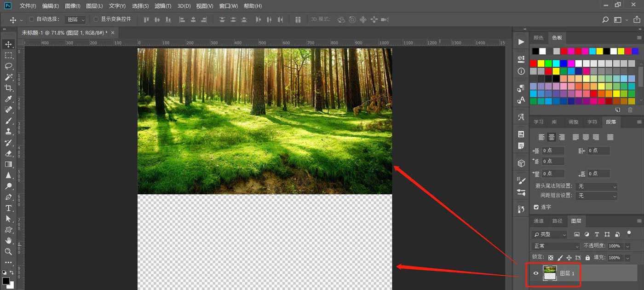The image size is (644, 290).
Task: Select the Horizontal Type tool
Action: click(8, 208)
